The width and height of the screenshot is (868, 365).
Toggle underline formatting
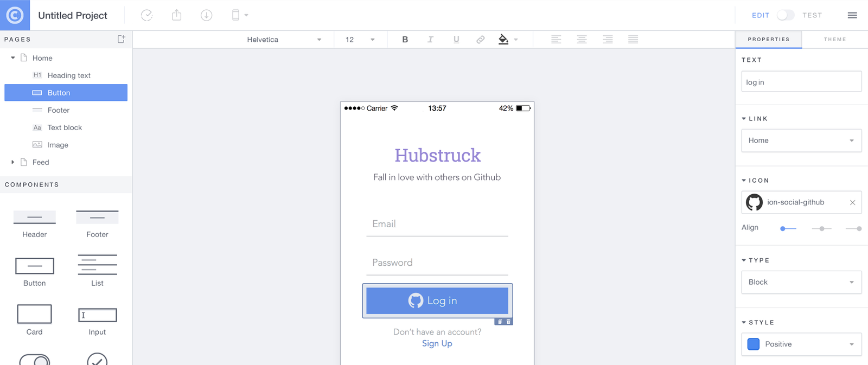tap(456, 40)
